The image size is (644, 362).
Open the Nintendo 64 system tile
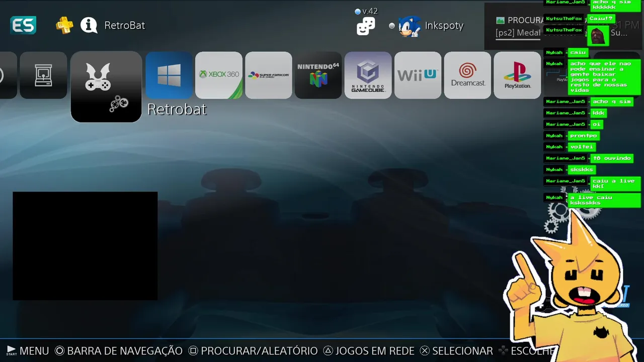click(x=318, y=75)
